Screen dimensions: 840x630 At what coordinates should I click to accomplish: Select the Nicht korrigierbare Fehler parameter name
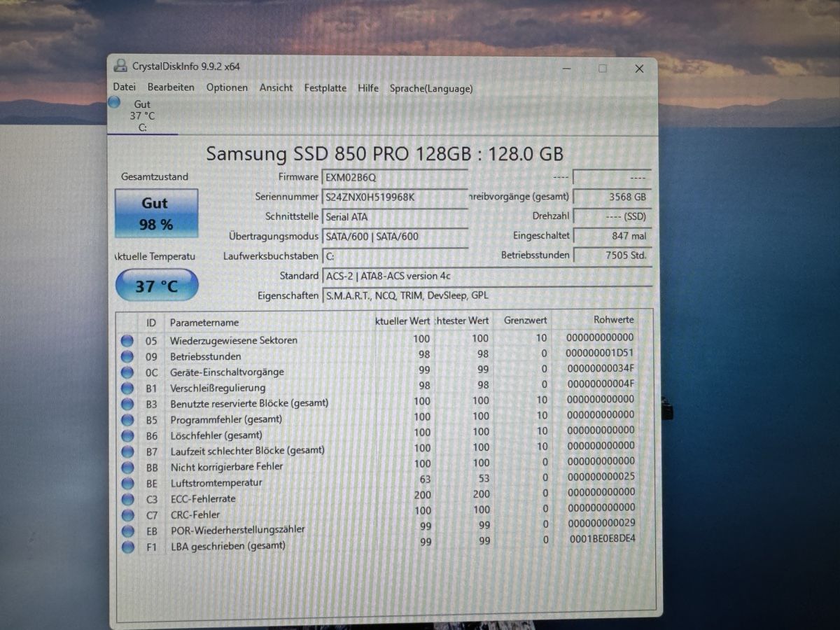click(x=227, y=466)
